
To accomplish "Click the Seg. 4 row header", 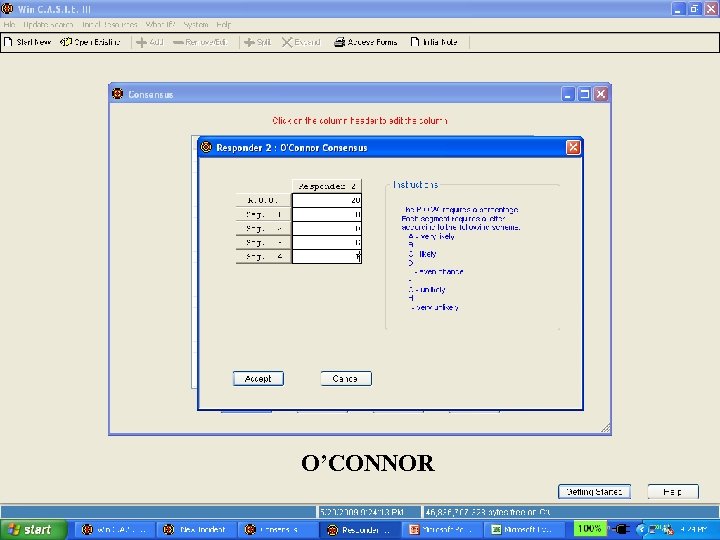I will click(264, 256).
